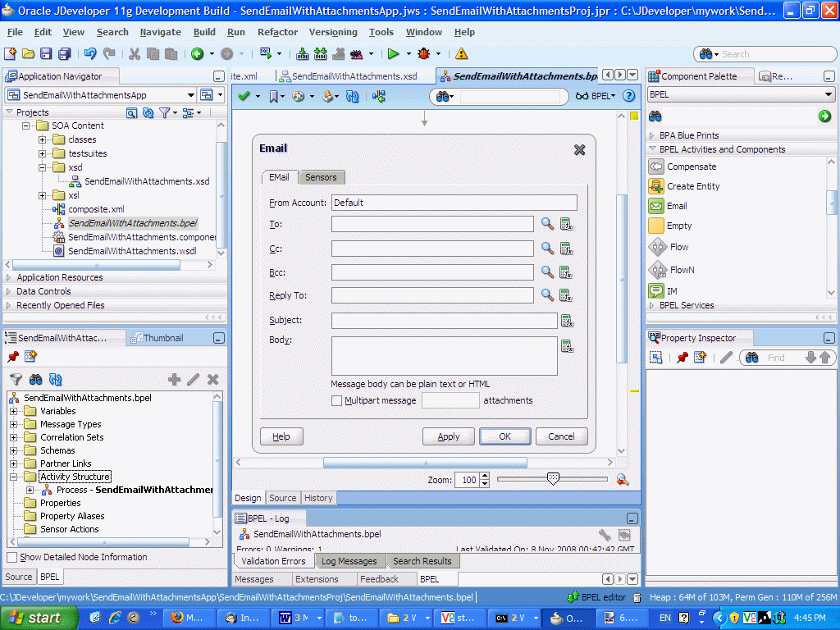Switch to the Source editor tab

(282, 498)
